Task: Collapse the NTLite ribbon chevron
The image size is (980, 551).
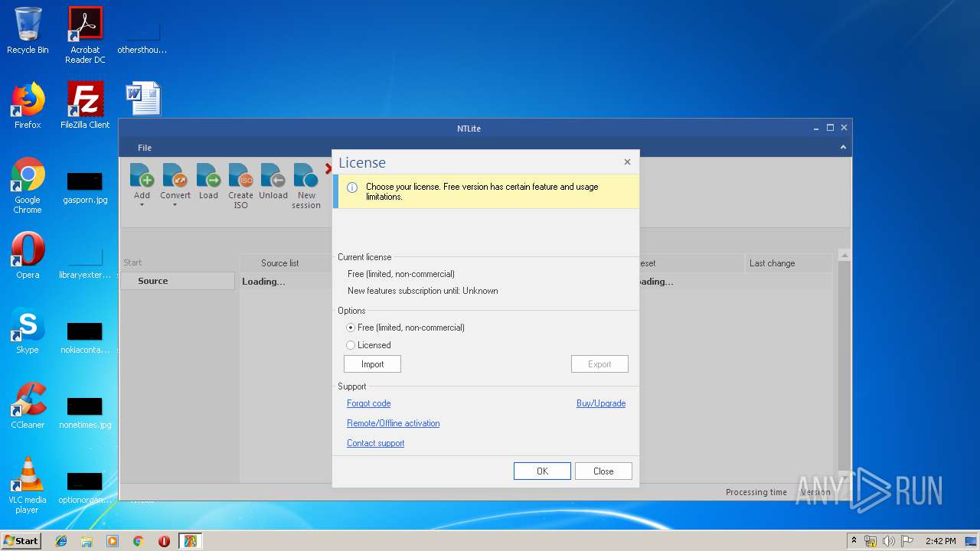Action: (843, 147)
